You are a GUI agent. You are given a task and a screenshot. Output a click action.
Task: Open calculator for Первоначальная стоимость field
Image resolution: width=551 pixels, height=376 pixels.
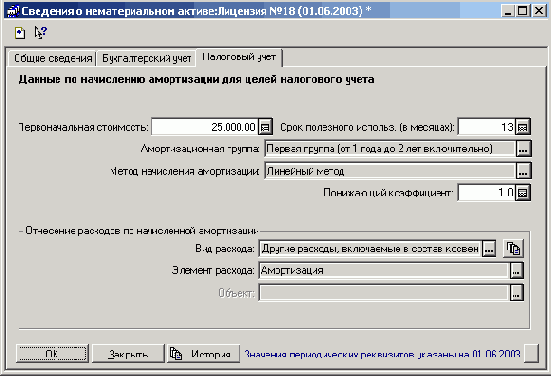(265, 127)
